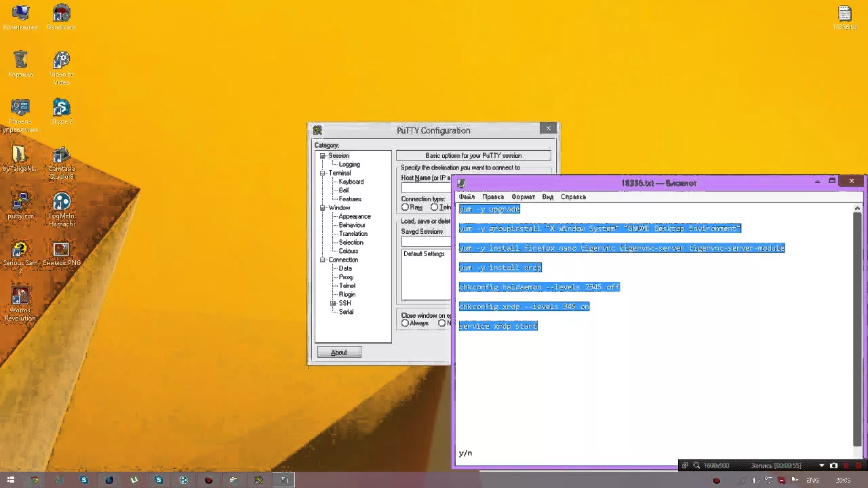Screen dimensions: 868x488
Task: Open the Формат menu in Notepad
Action: (523, 197)
